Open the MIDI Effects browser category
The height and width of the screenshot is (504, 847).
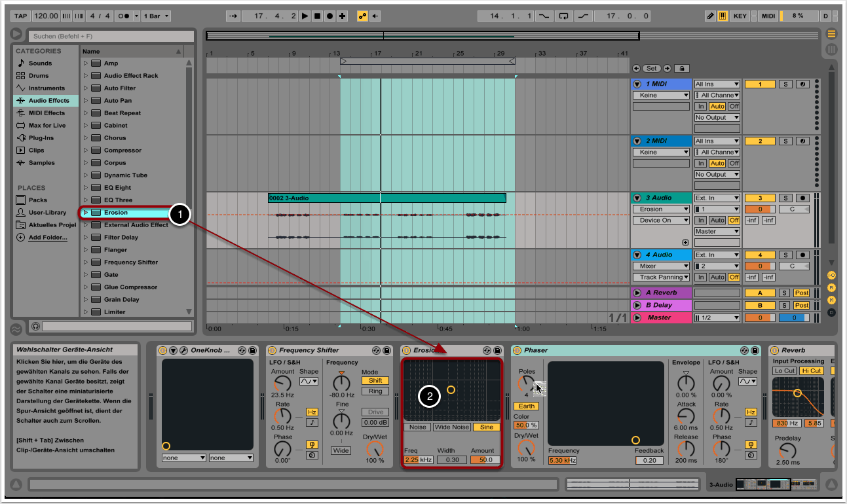click(x=46, y=113)
